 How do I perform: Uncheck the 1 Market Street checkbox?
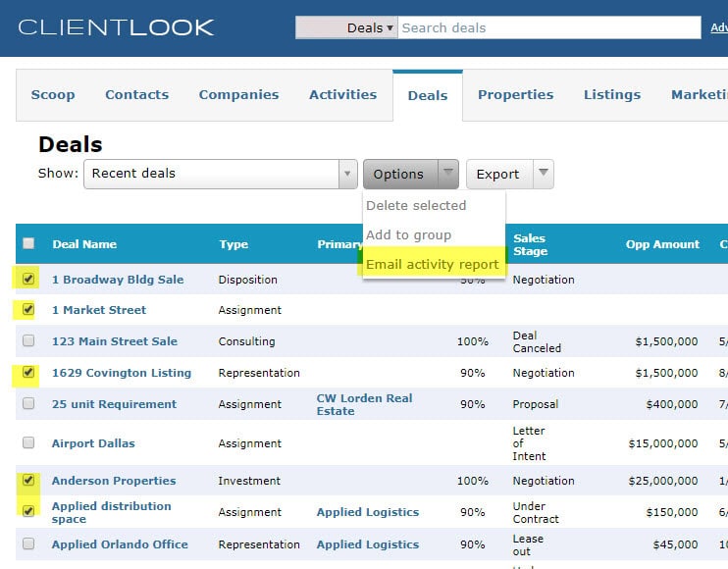28,309
